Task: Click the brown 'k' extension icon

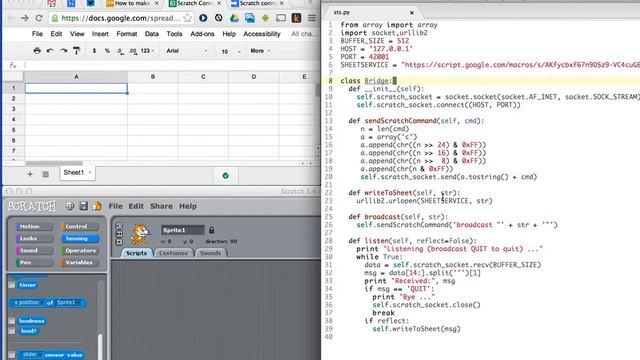Action: tap(296, 18)
